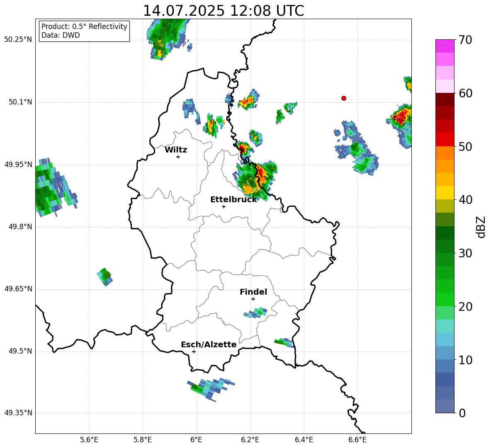Click the top magenta colorbar segment
Viewport: 491px width, 448px height.
[445, 46]
